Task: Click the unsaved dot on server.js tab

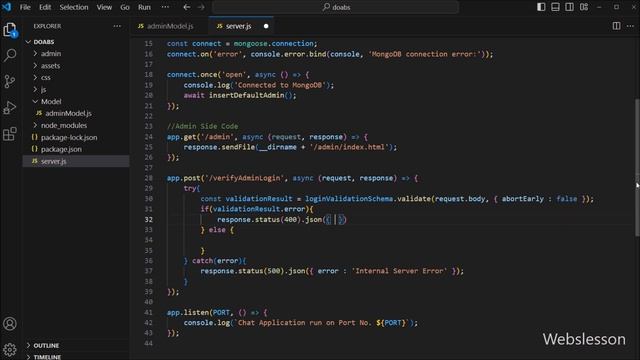Action: (266, 26)
